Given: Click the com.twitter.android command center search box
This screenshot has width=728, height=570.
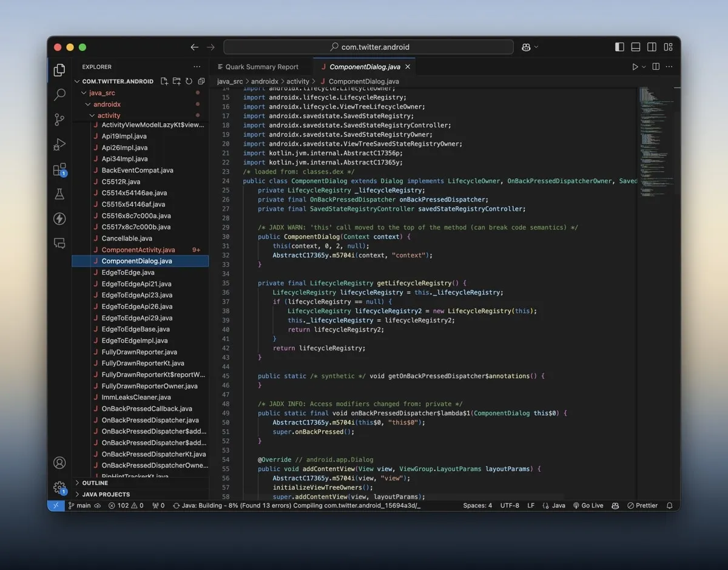Looking at the screenshot, I should (369, 47).
